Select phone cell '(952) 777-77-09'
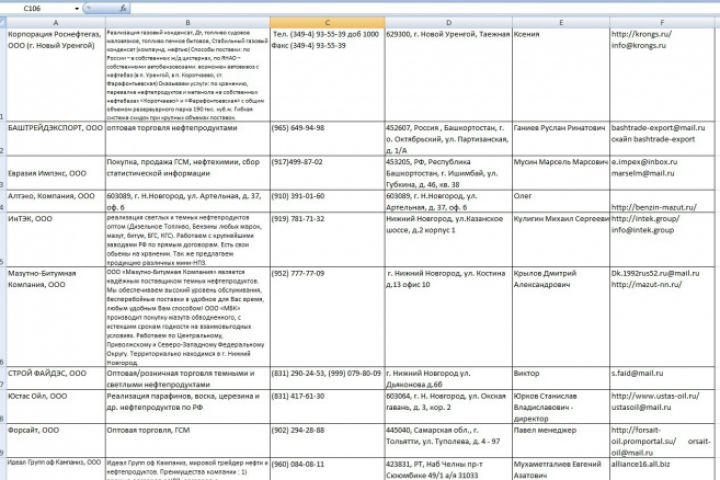 [x=327, y=316]
